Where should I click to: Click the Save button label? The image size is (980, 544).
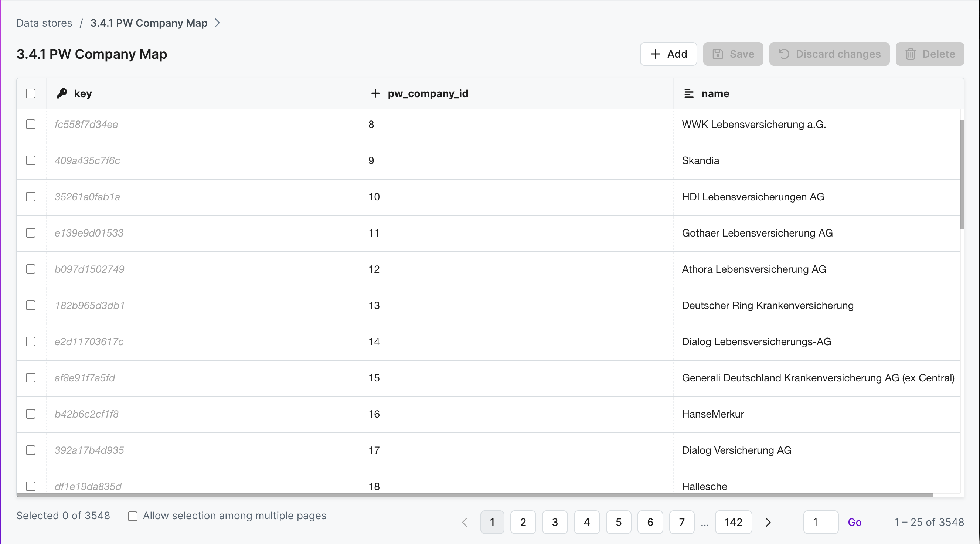(x=742, y=54)
